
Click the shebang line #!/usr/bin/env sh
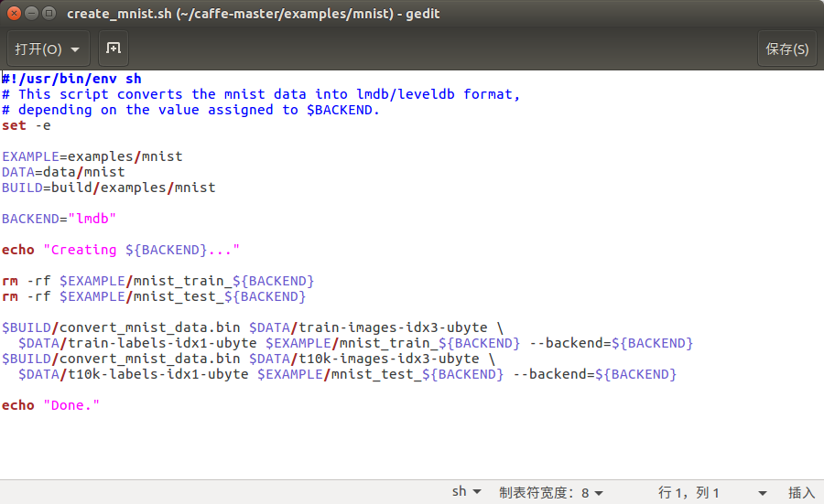tap(71, 79)
